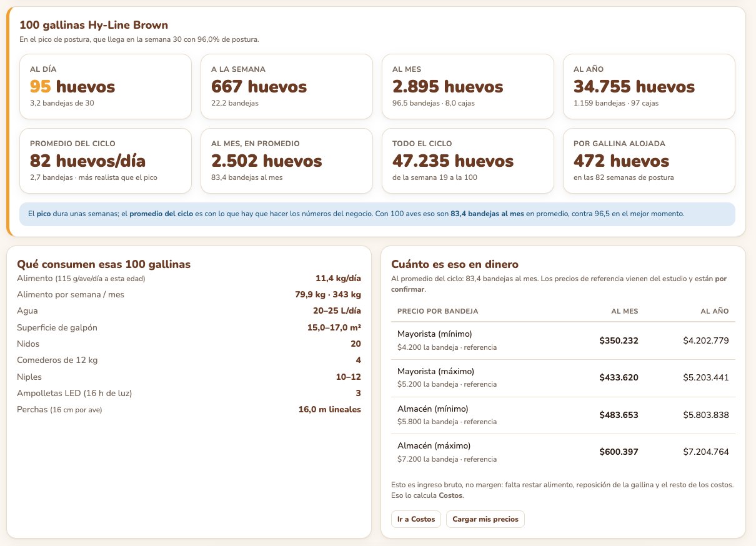Click the 'PRECIO POR BANDEJA' column header
Screen dimensions: 756x546
coord(438,311)
